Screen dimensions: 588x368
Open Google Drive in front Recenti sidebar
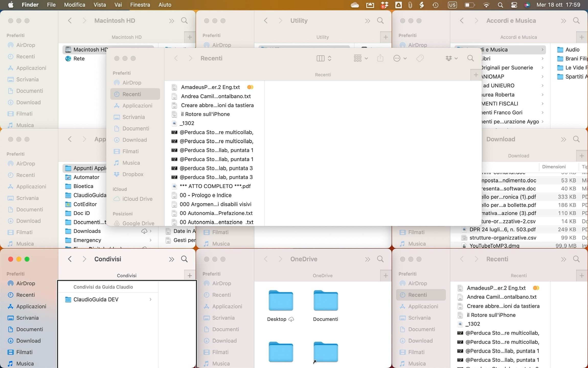click(138, 223)
